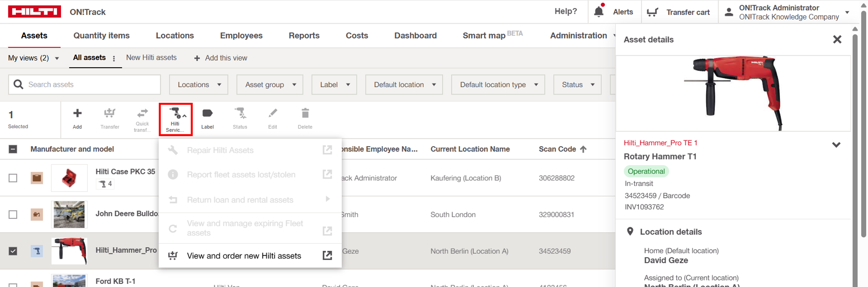868x287 pixels.
Task: Click the scan code 306288802
Action: tap(556, 178)
